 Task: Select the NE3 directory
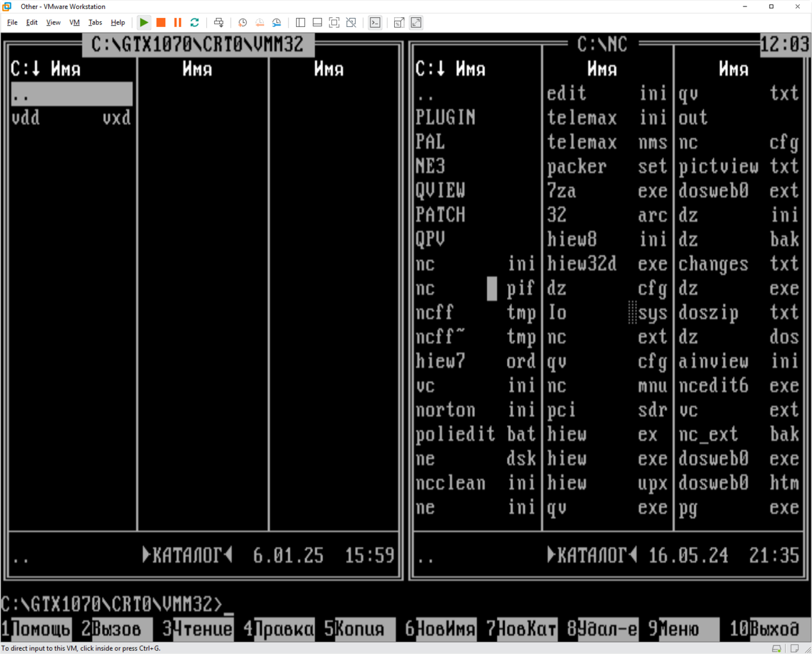pyautogui.click(x=476, y=167)
